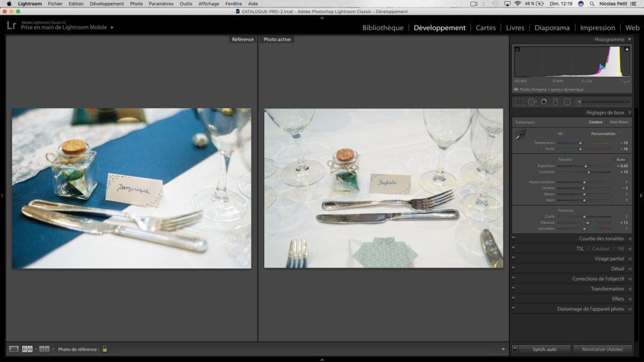This screenshot has height=362, width=644.
Task: Click the Lr logo identity plate
Action: pos(11,25)
